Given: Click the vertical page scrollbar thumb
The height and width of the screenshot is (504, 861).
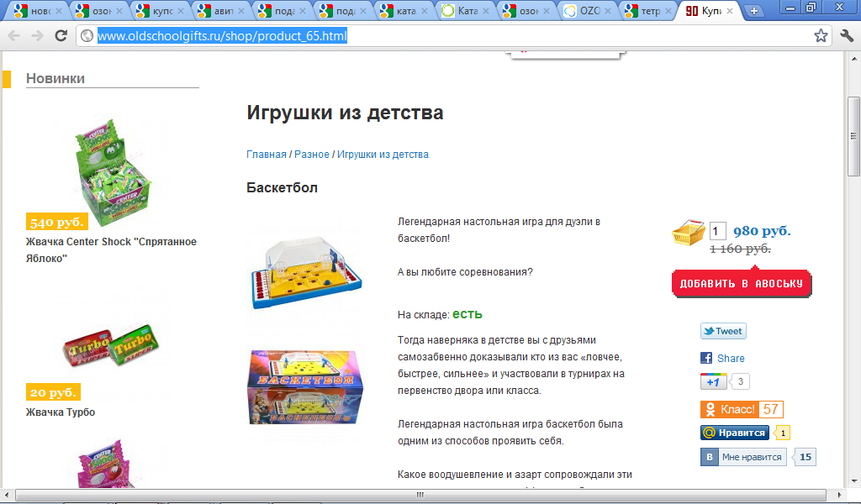Looking at the screenshot, I should (x=853, y=136).
